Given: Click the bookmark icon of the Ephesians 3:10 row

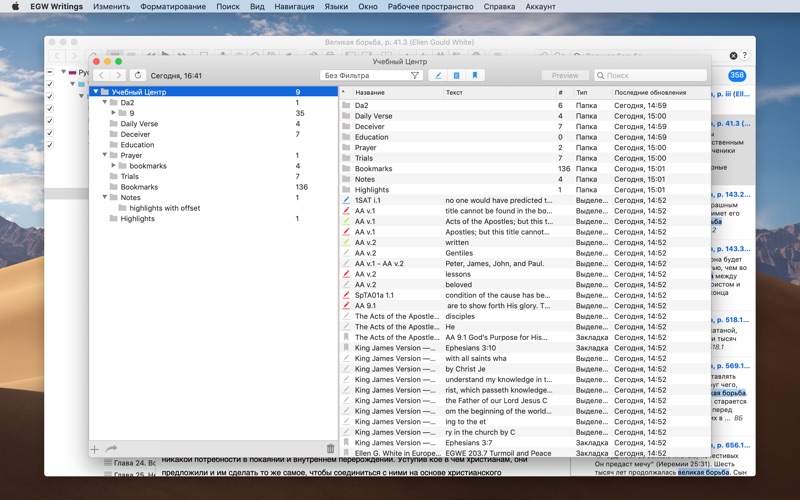Looking at the screenshot, I should [346, 348].
